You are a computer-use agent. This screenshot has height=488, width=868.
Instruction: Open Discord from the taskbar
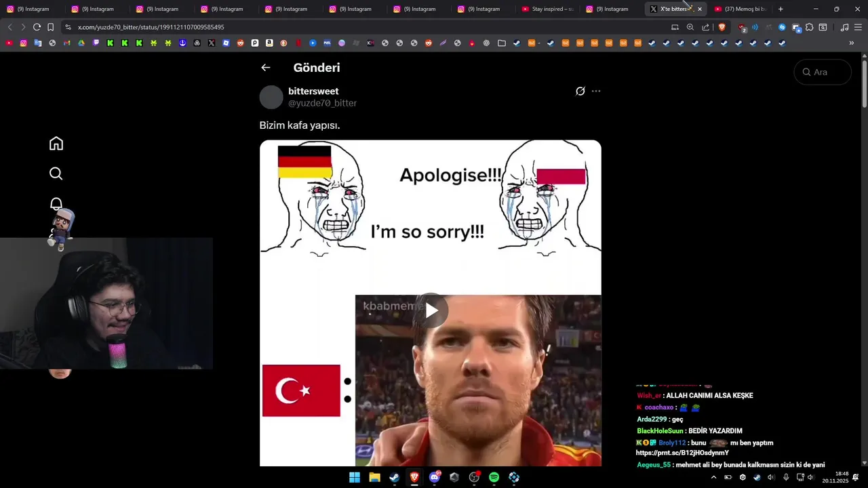(x=435, y=477)
